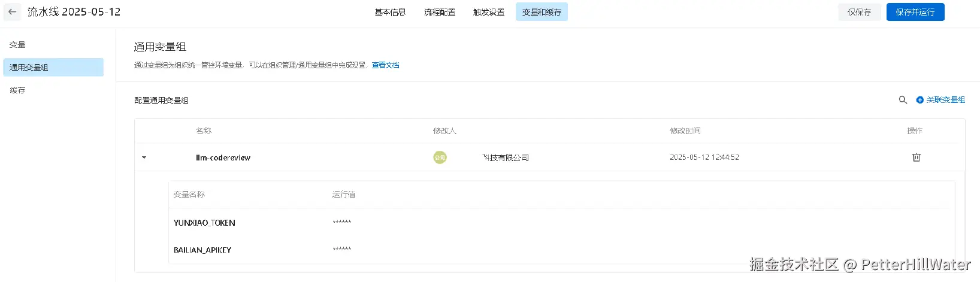Select 通用变量组 in the sidebar
This screenshot has height=282, width=980.
pyautogui.click(x=53, y=67)
